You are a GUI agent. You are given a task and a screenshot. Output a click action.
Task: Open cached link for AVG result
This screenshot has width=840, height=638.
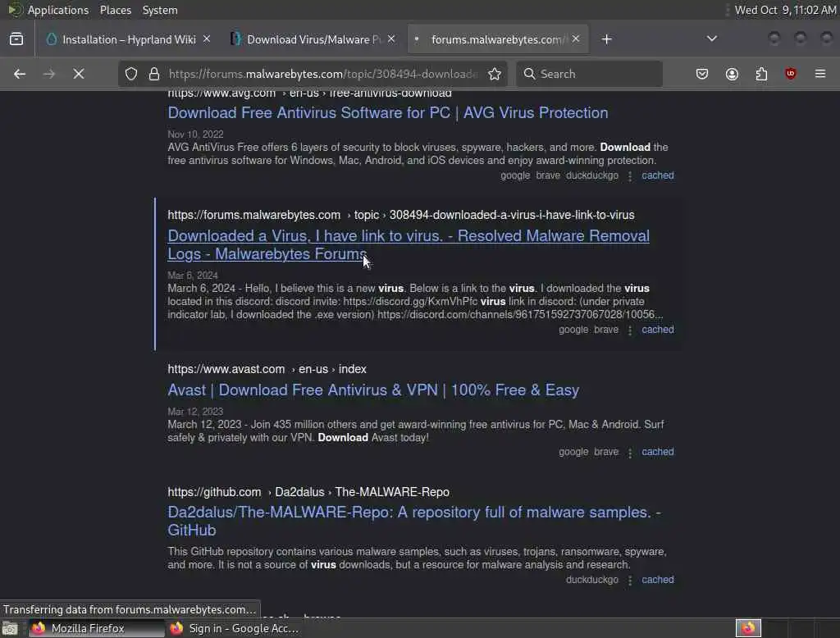658,175
